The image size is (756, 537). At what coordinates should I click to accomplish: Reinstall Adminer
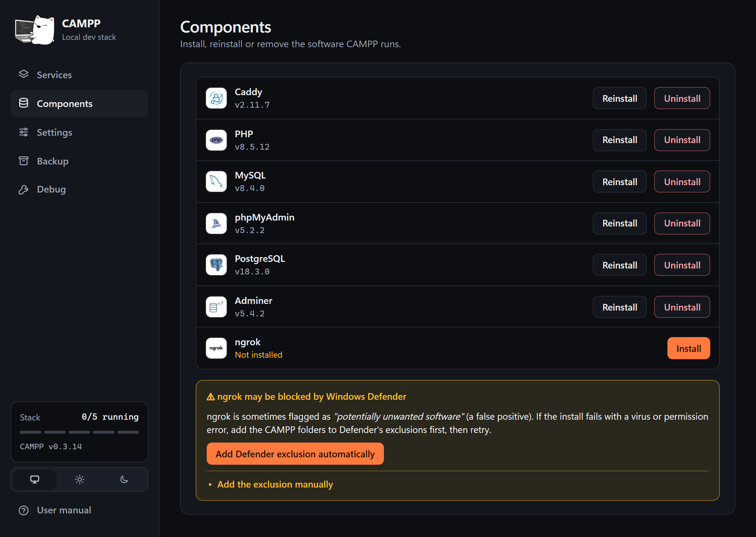point(620,307)
